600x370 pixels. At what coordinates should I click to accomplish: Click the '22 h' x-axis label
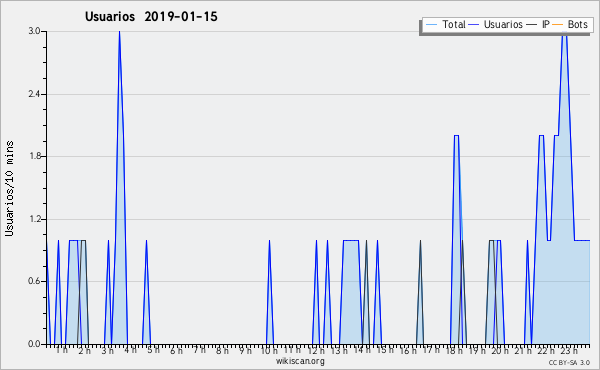tap(546, 350)
